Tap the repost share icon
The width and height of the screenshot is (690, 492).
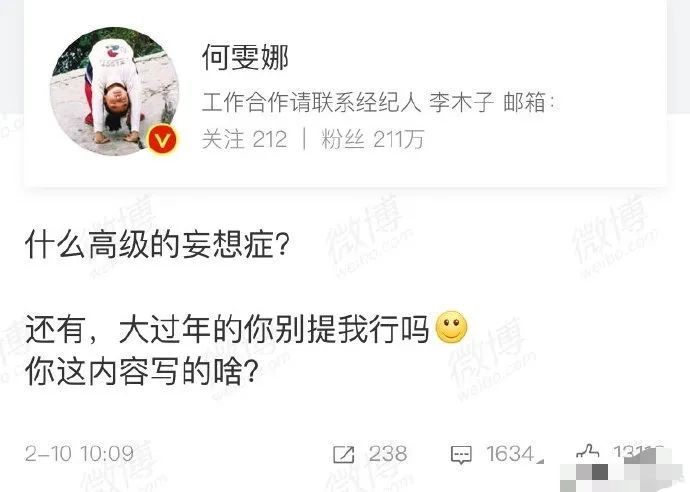coord(344,454)
